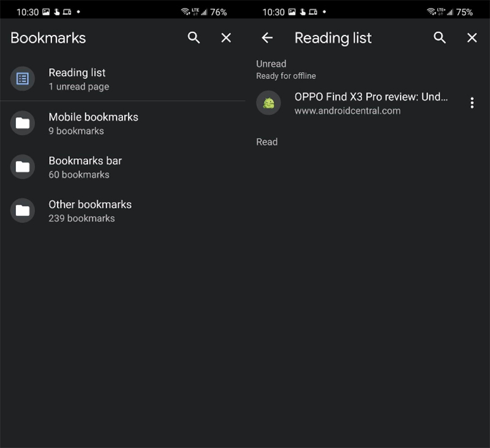This screenshot has width=490, height=448.
Task: Click the 'Read' section header
Action: click(x=267, y=142)
